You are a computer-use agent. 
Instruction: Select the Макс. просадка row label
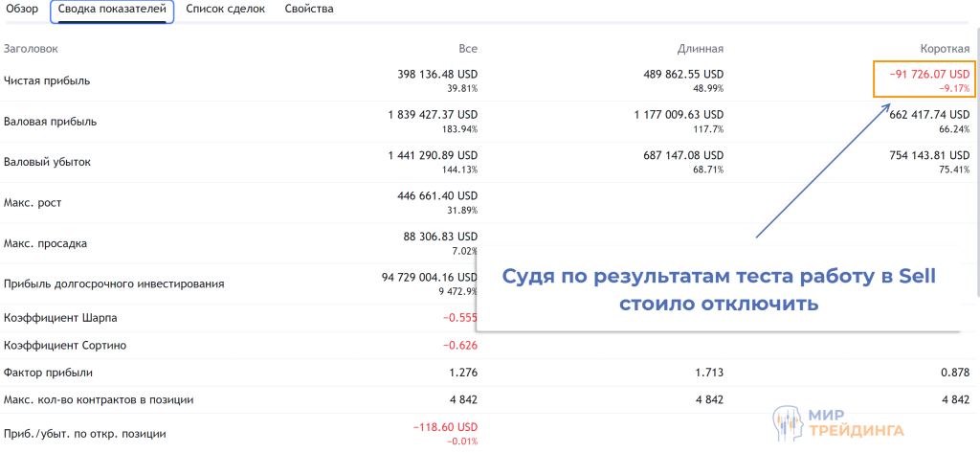point(45,243)
